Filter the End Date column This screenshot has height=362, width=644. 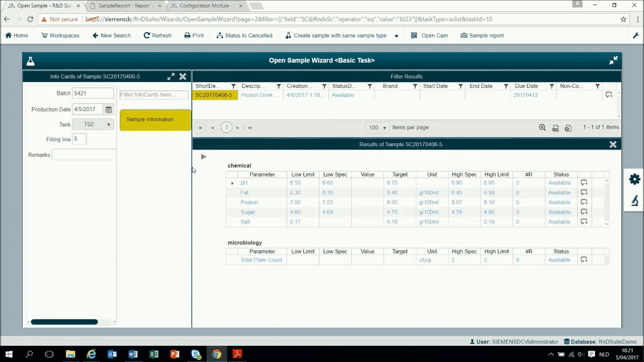pyautogui.click(x=506, y=86)
